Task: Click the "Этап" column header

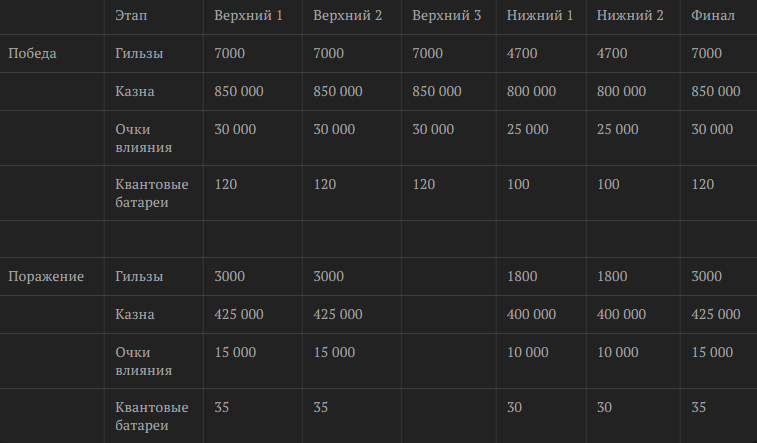Action: tap(127, 16)
